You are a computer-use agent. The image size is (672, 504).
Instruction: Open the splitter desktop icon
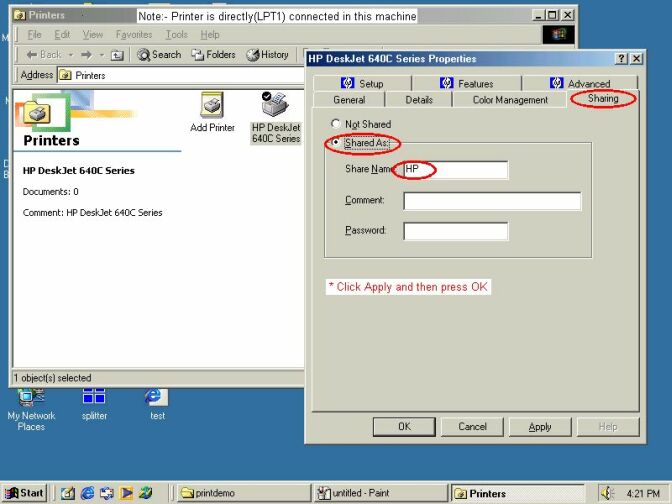point(94,398)
